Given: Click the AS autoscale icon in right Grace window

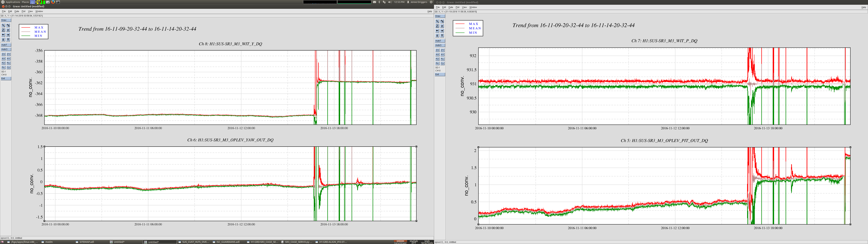Looking at the screenshot, I should pos(442,21).
